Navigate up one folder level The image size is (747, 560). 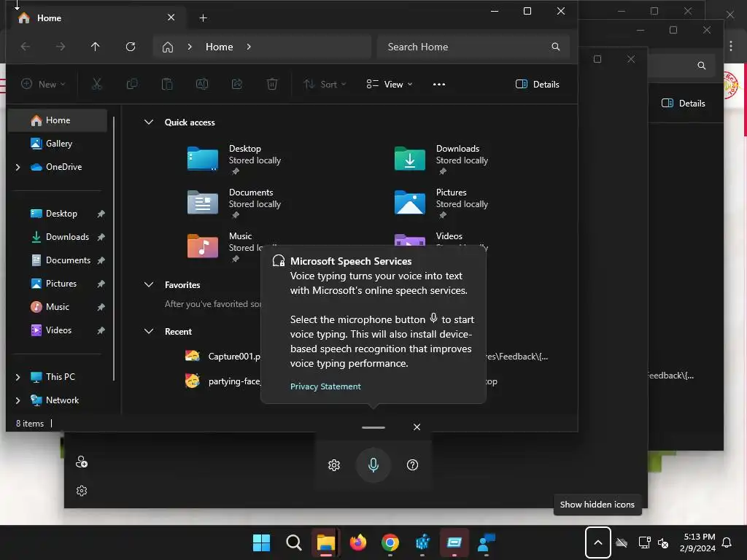coord(96,47)
